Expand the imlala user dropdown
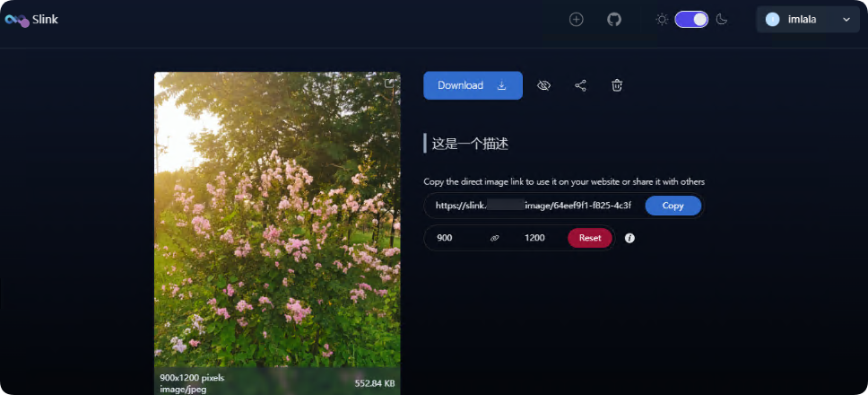This screenshot has height=395, width=868. point(808,20)
